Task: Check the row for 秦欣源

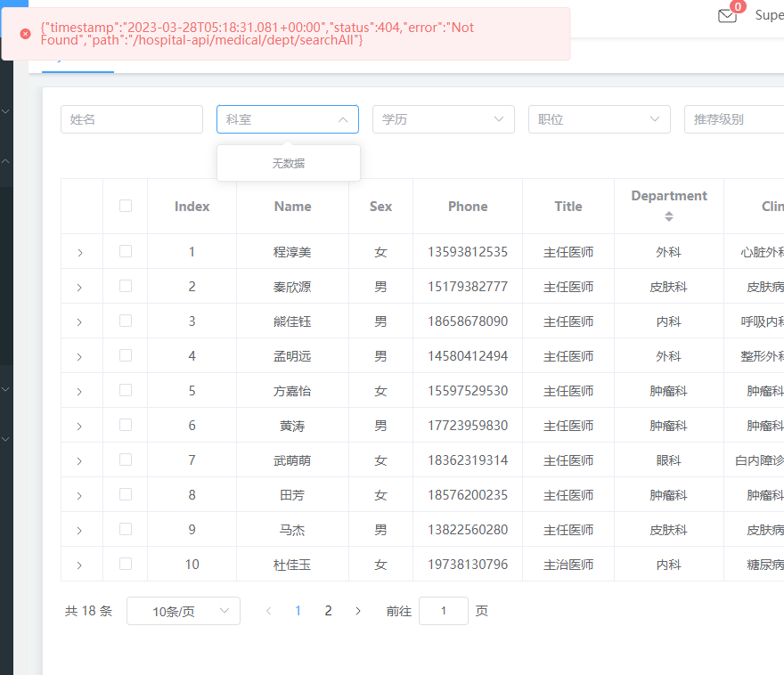Action: pyautogui.click(x=126, y=286)
